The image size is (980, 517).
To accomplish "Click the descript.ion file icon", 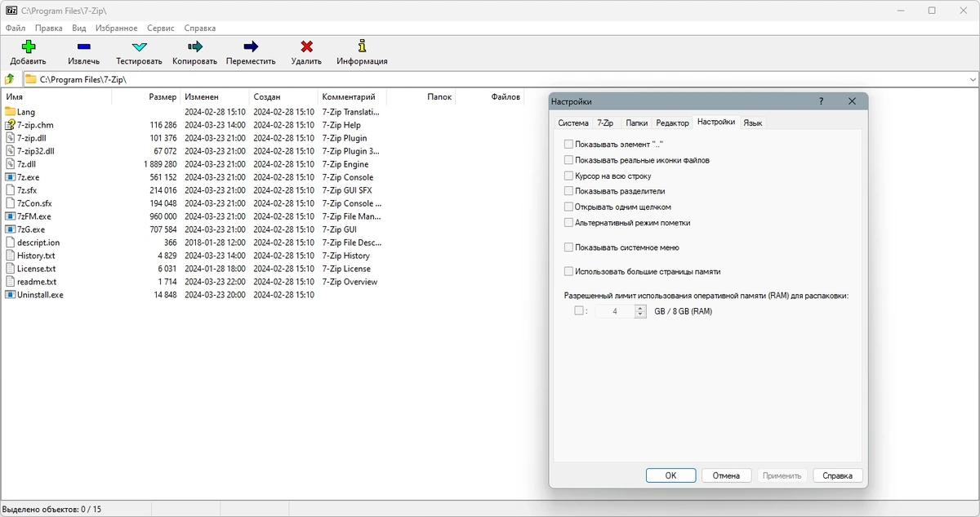I will click(x=11, y=243).
